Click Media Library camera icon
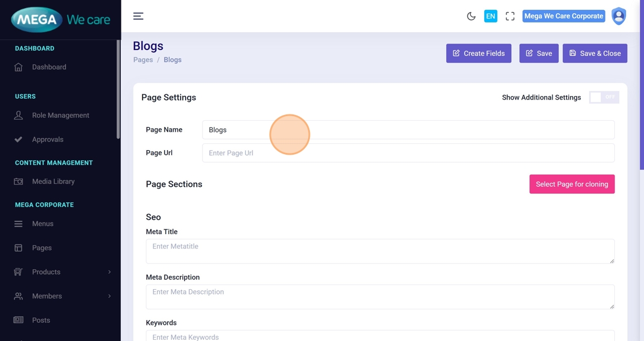This screenshot has width=644, height=341. click(18, 182)
